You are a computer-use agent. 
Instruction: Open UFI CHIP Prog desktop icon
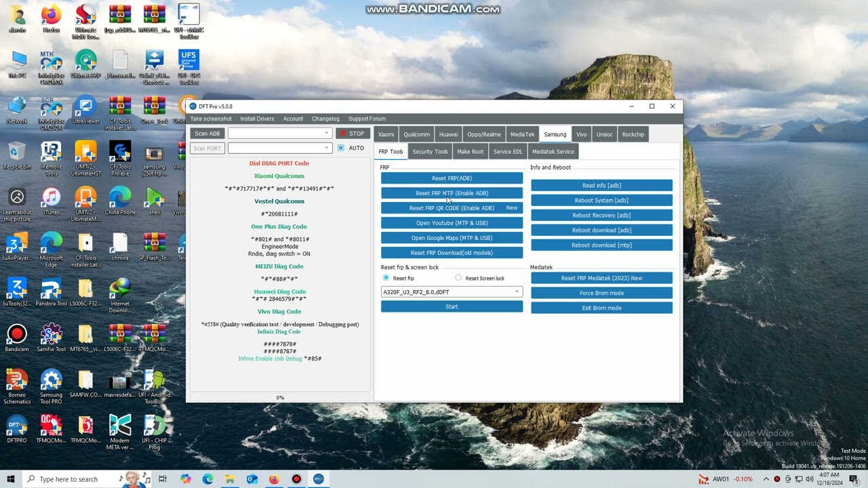point(155,432)
